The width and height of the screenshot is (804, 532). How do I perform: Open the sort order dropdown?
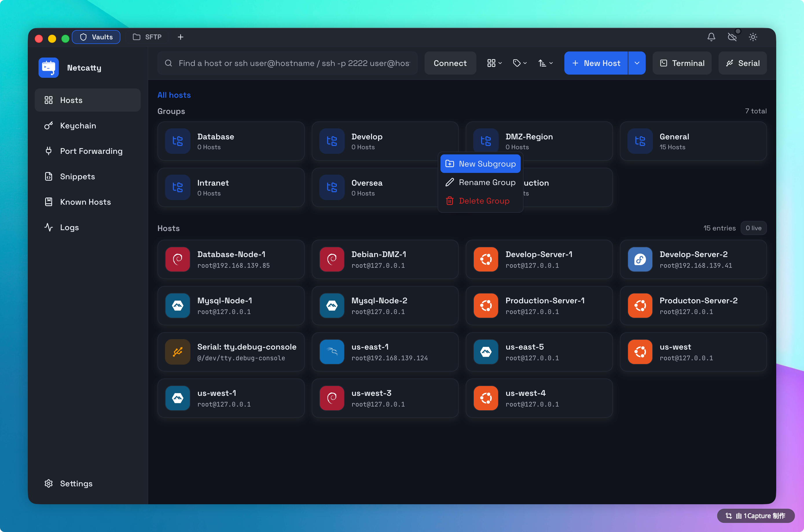tap(545, 63)
